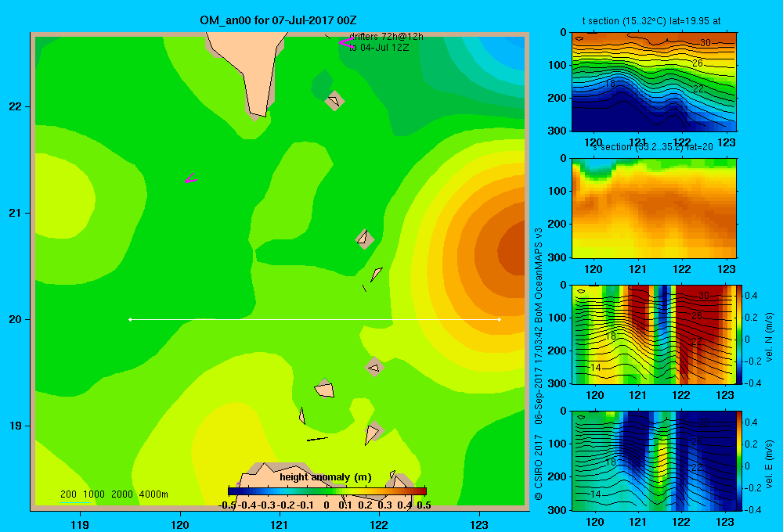Viewport: 783px width, 532px height.
Task: Open the eastward velocity section plot
Action: coord(654,461)
